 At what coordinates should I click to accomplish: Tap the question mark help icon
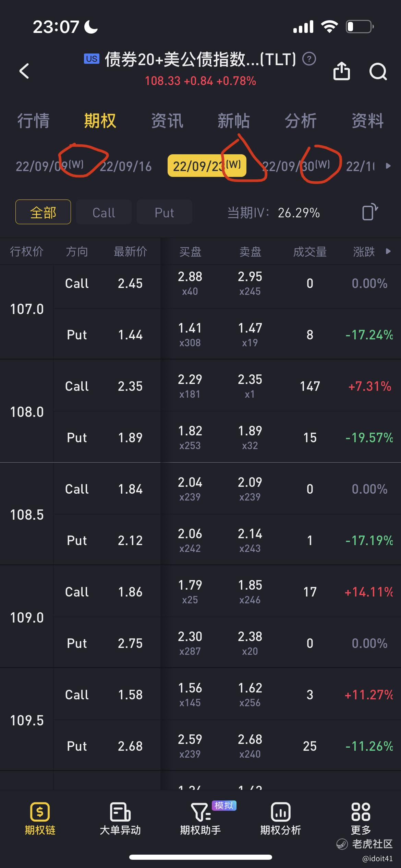[309, 59]
